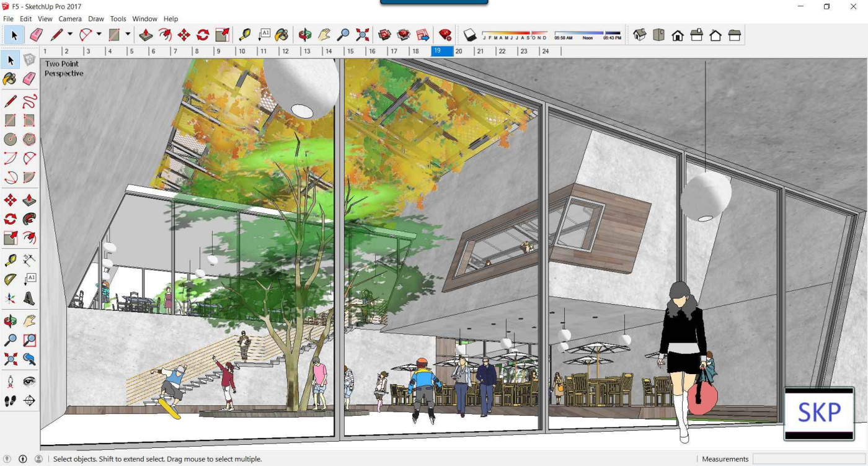Switch to scene tab 12
This screenshot has height=466, width=868.
point(285,52)
